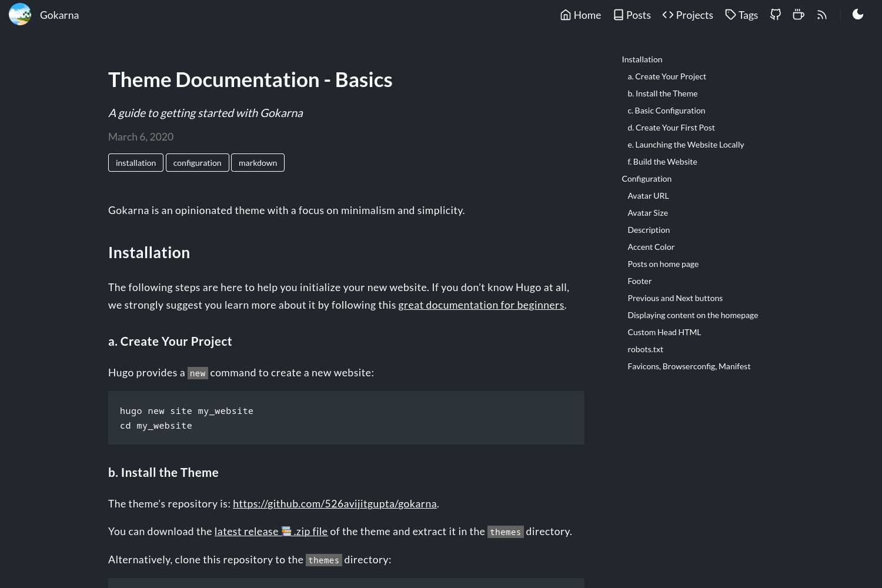
Task: Click the themes code after 'clone this repository to the'
Action: (x=324, y=560)
